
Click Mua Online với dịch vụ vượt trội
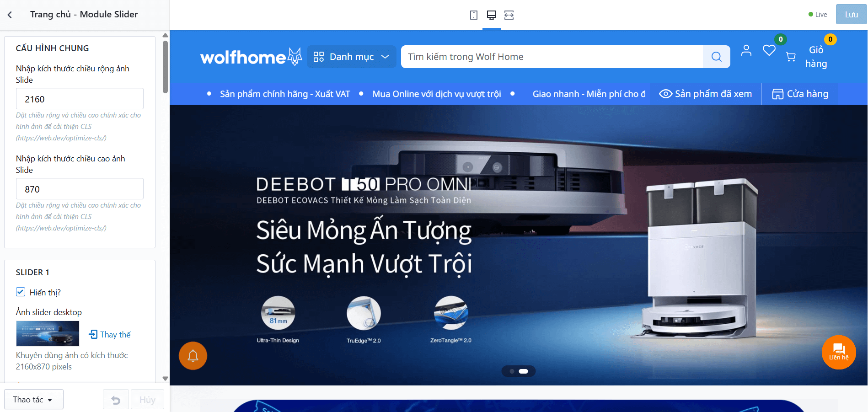pyautogui.click(x=437, y=94)
